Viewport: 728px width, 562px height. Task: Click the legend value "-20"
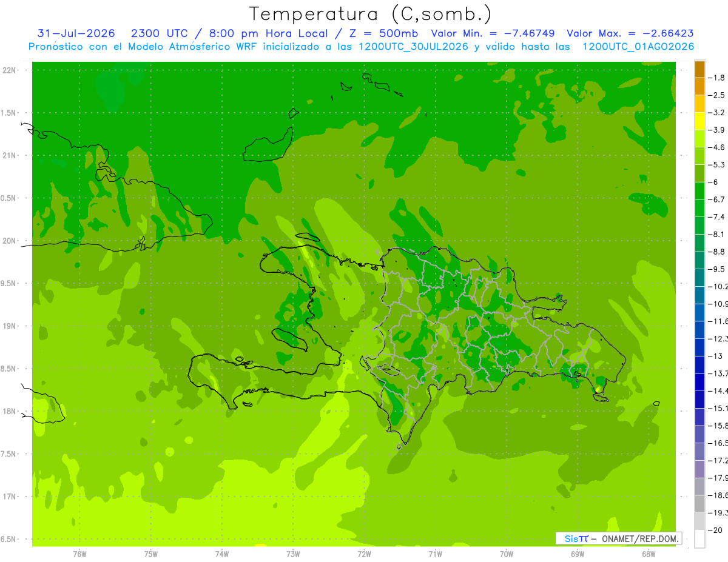pyautogui.click(x=715, y=530)
